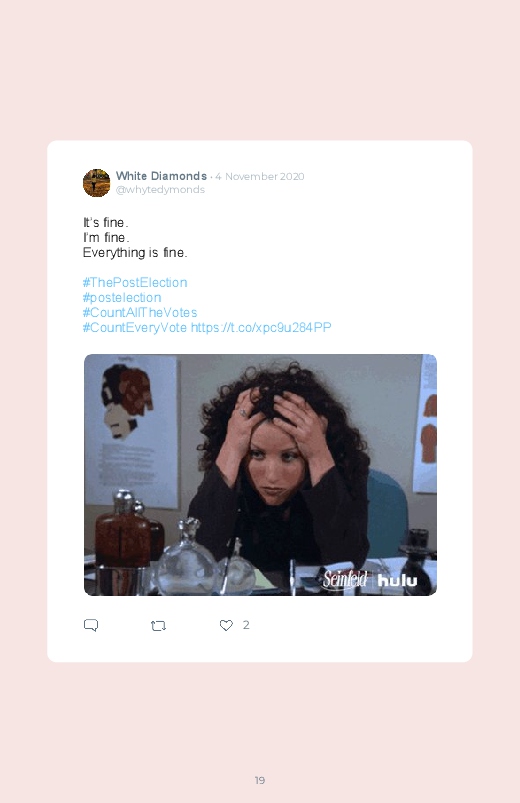Open the @whytedymonds handle
The width and height of the screenshot is (520, 803).
click(x=160, y=190)
